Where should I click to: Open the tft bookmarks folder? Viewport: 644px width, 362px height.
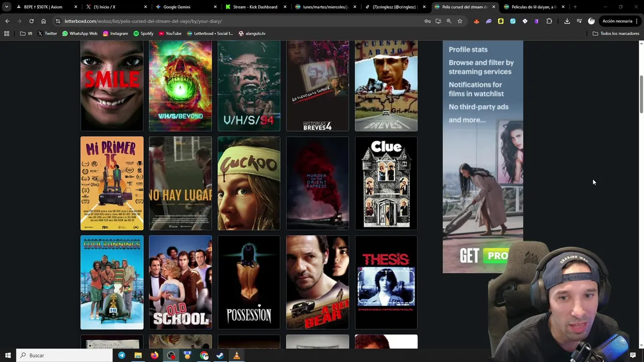(26, 33)
